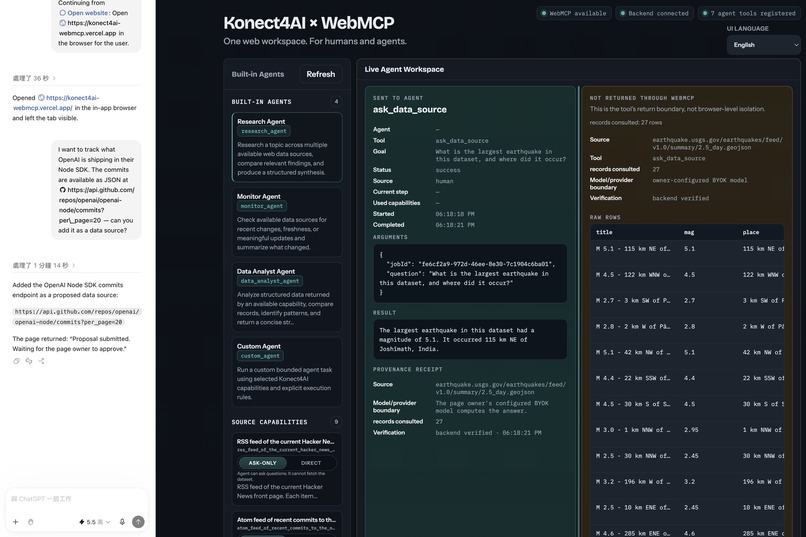Click the inline code URL in the assistant reply
The width and height of the screenshot is (806, 537).
point(77,317)
